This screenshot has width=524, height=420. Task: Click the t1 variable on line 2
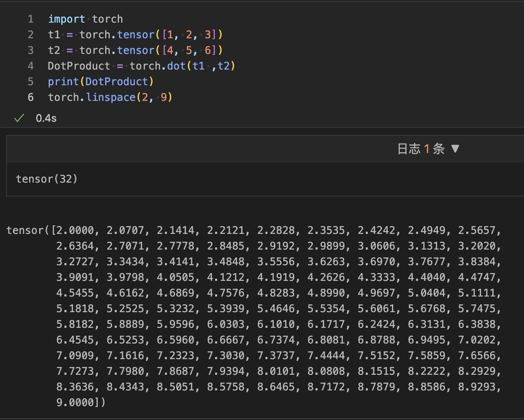pos(54,35)
